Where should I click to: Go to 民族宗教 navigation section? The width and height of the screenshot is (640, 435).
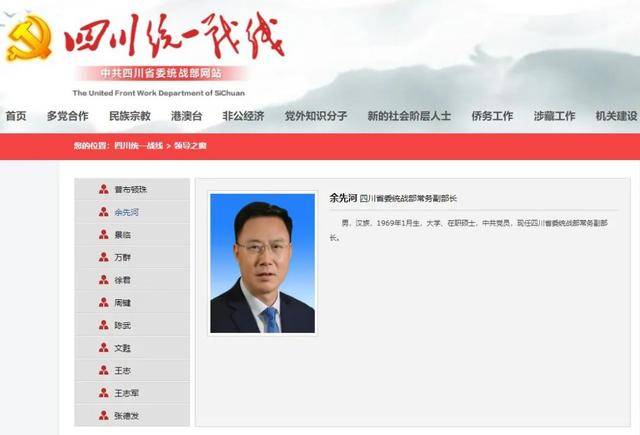pos(130,116)
